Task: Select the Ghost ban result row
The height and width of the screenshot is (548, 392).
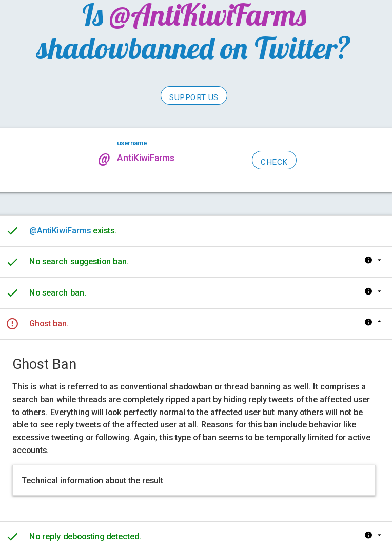Action: pyautogui.click(x=196, y=324)
